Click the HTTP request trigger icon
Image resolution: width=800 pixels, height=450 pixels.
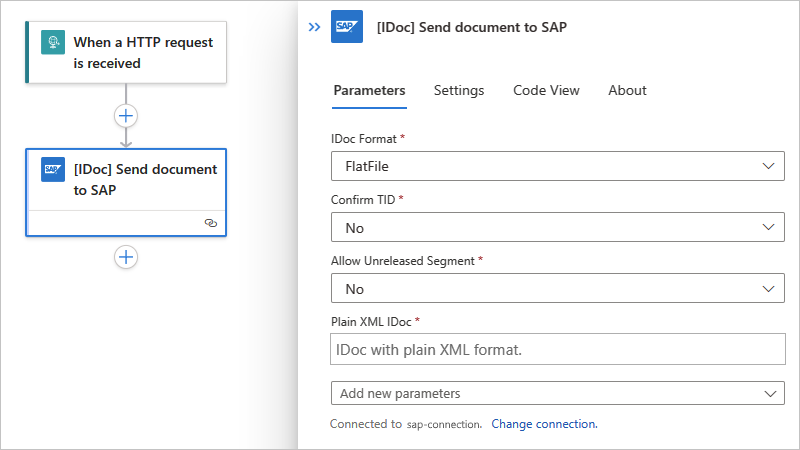pos(53,42)
